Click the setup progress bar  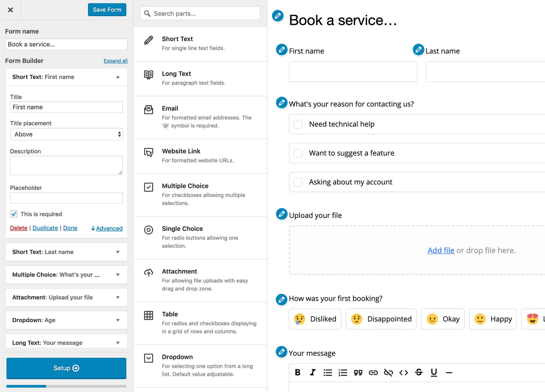coord(66,386)
